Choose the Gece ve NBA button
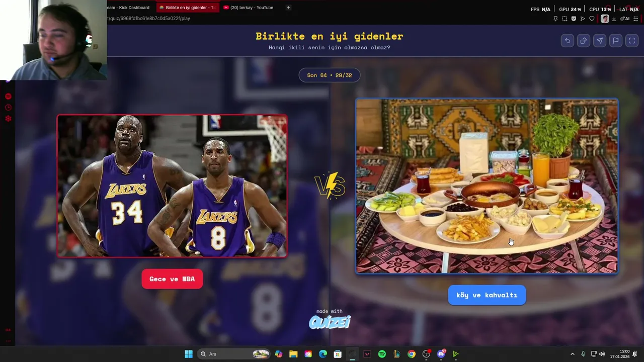 [172, 279]
